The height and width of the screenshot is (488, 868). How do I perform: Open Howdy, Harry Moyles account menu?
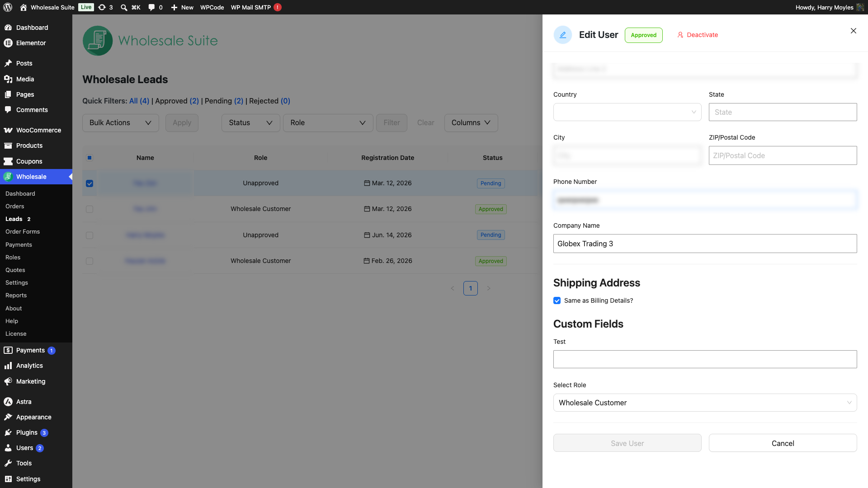(x=830, y=7)
